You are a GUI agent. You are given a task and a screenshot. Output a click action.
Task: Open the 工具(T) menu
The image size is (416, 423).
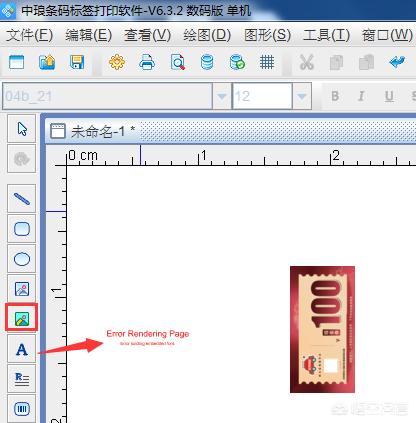(x=326, y=35)
